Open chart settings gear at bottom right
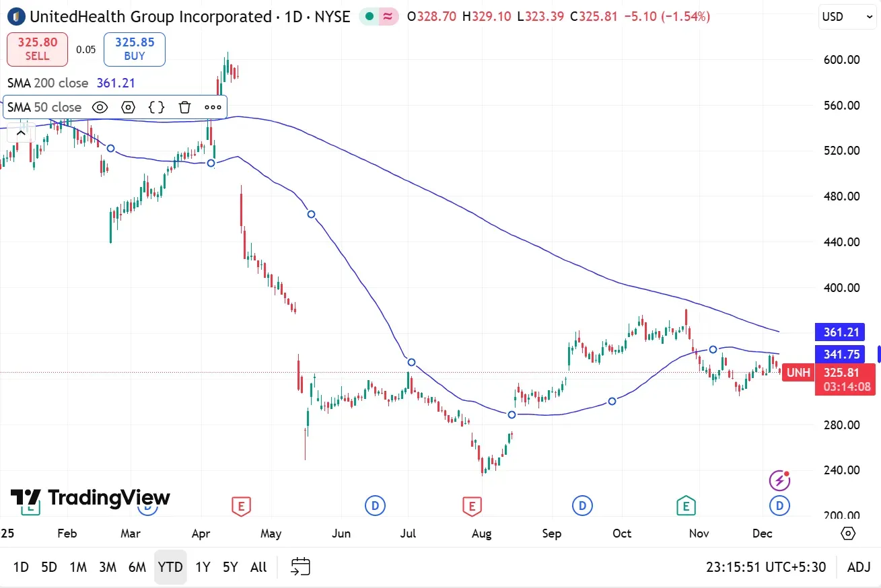The width and height of the screenshot is (881, 588). 848,534
